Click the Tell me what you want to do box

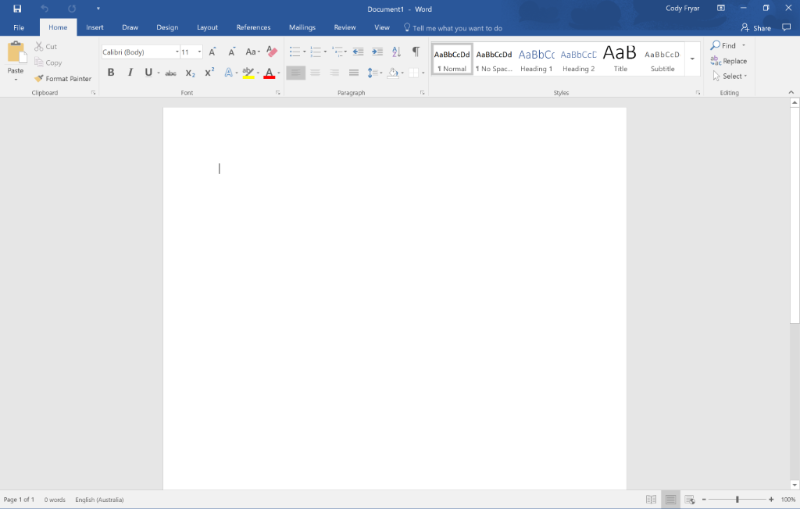click(456, 28)
